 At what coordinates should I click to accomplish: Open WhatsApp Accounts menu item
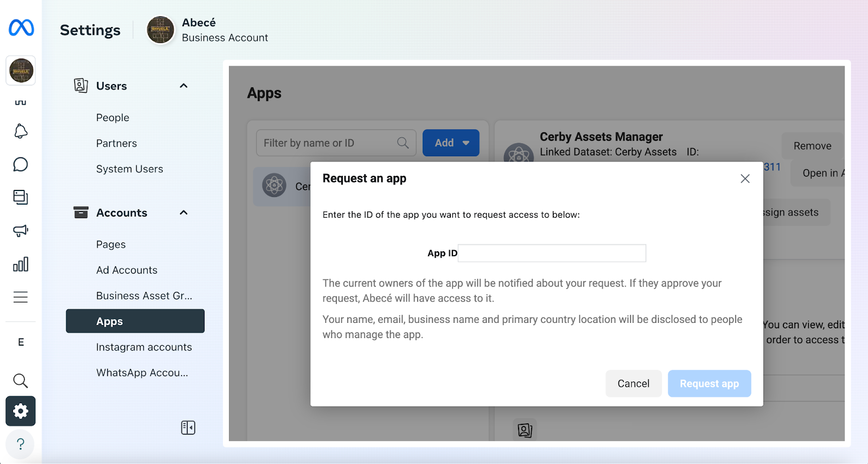point(142,373)
